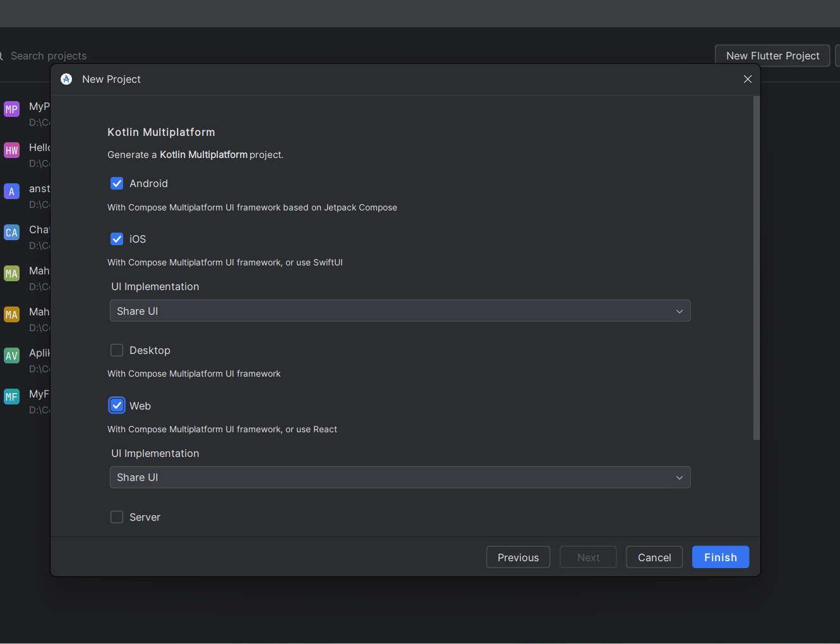Open the CA project icon
The width and height of the screenshot is (840, 644).
11,233
